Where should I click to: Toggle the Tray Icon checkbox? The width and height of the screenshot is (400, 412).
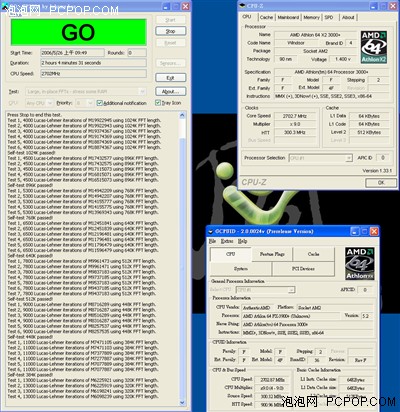158,103
